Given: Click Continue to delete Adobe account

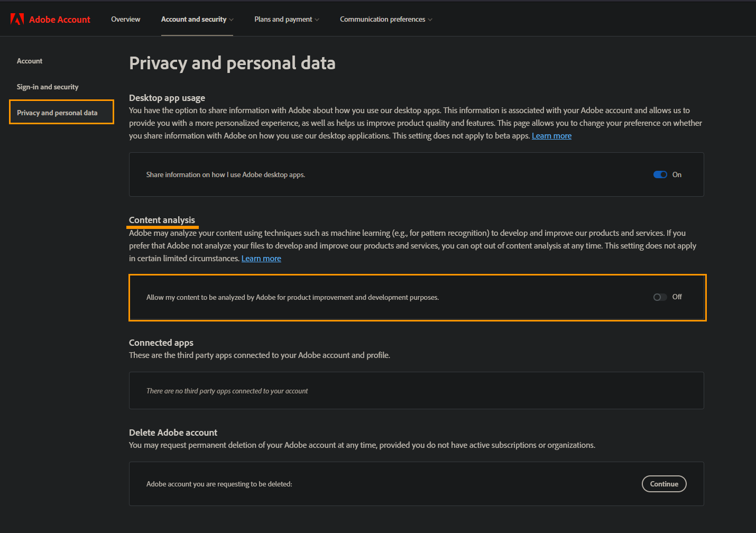Looking at the screenshot, I should [664, 484].
